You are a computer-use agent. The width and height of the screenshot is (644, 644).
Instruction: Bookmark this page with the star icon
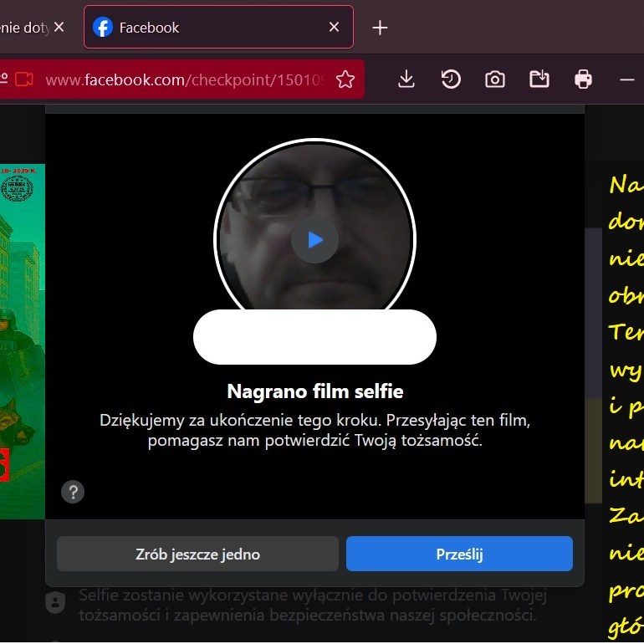(x=345, y=79)
